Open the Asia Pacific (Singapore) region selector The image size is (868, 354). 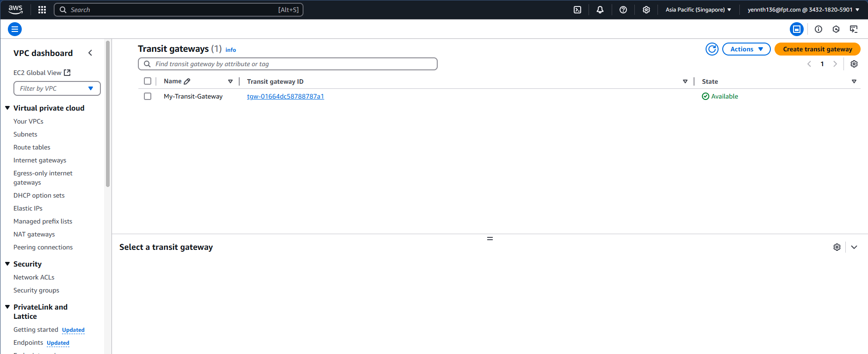698,10
